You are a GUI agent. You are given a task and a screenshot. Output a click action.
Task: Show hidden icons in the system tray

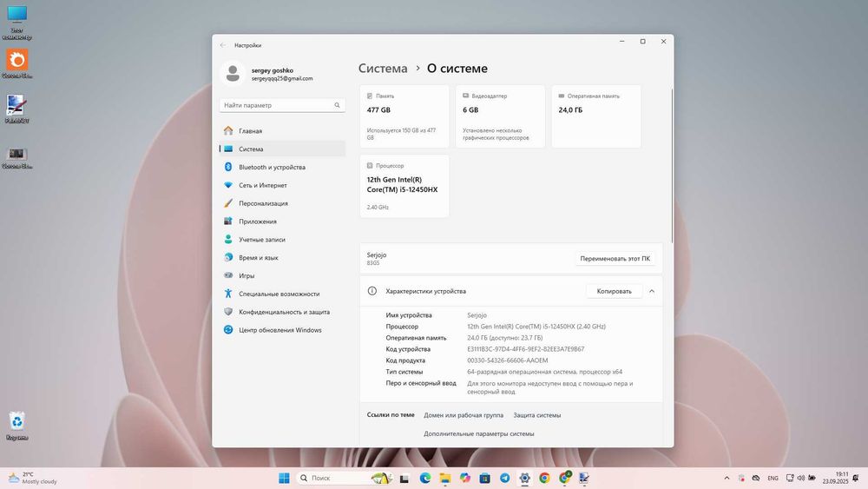[x=727, y=478]
